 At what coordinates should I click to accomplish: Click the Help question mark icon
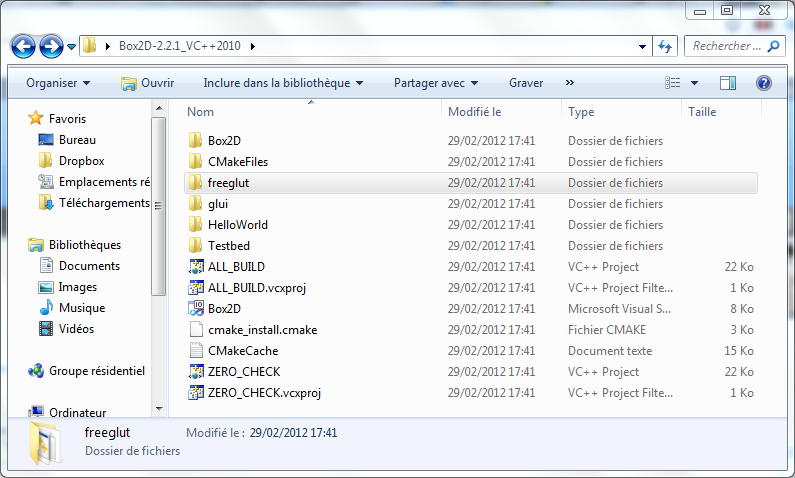click(x=763, y=83)
